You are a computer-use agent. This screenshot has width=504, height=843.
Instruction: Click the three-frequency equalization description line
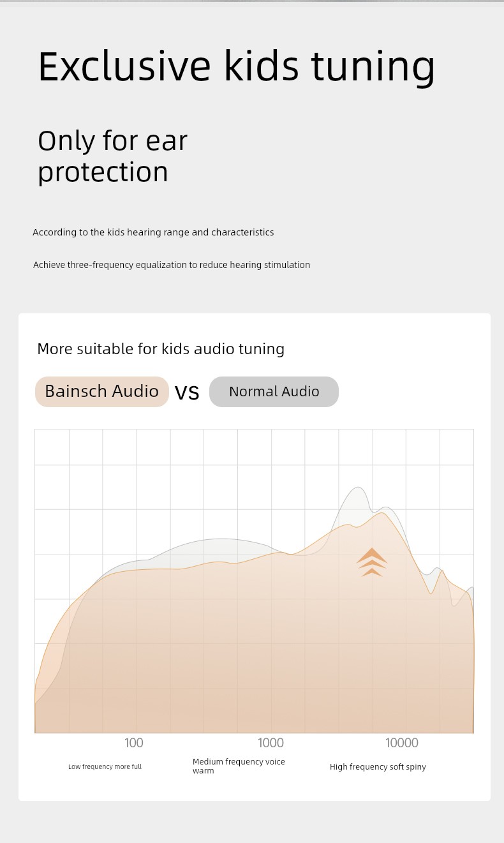[172, 265]
